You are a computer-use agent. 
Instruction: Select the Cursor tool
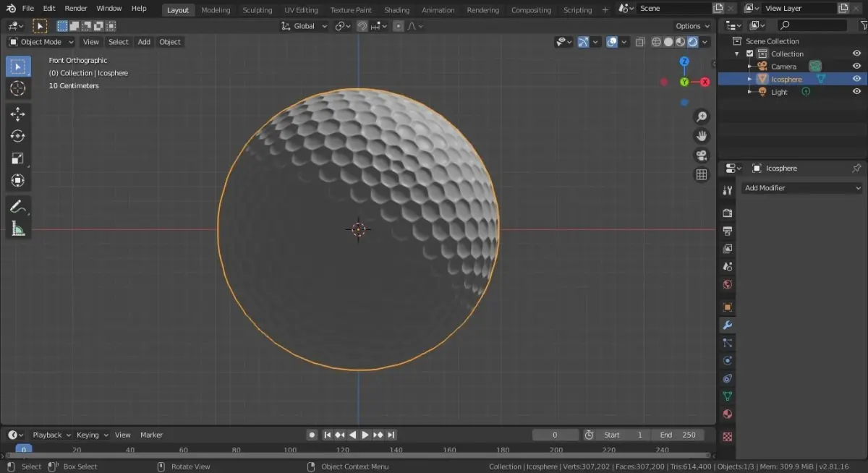[18, 88]
